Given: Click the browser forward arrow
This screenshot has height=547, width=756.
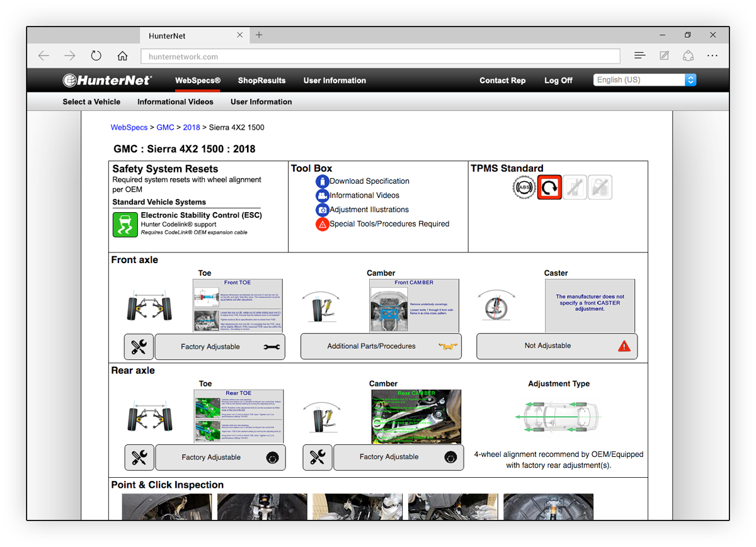Looking at the screenshot, I should (x=70, y=56).
